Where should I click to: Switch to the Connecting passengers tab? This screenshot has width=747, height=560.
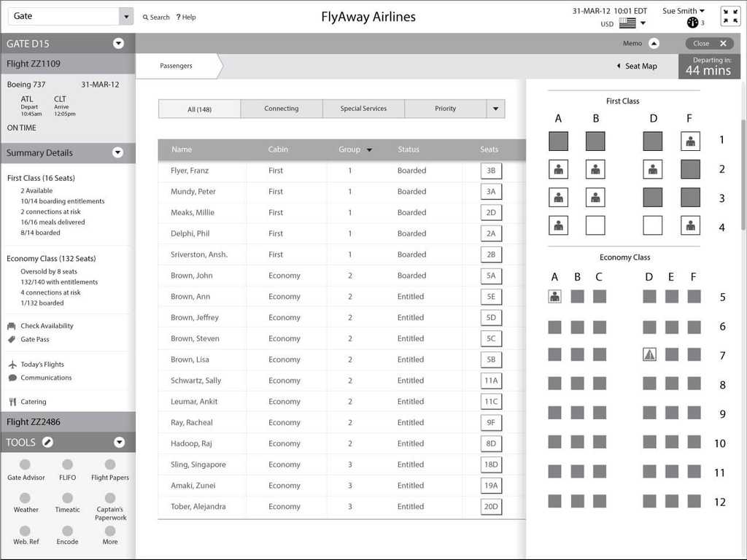point(282,109)
